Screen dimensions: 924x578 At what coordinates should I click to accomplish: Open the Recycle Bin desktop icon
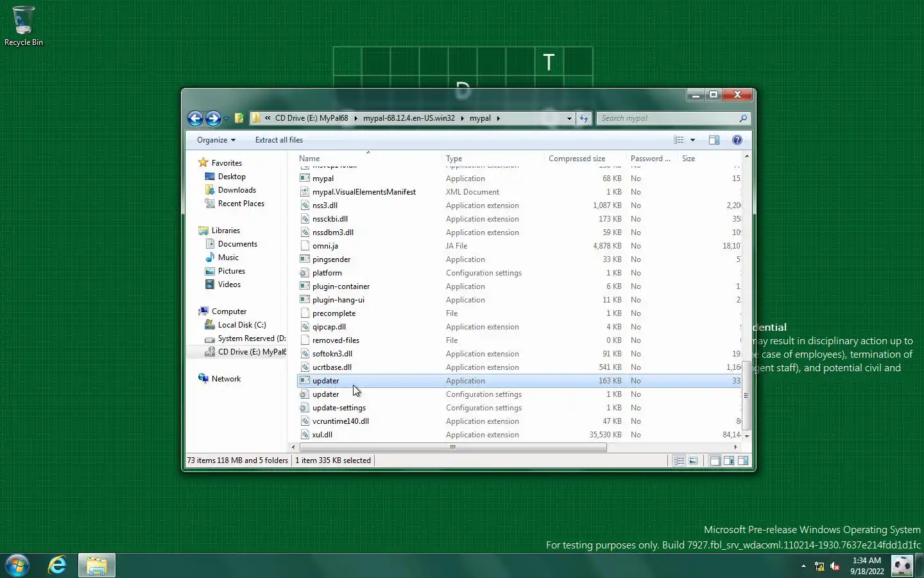coord(24,26)
